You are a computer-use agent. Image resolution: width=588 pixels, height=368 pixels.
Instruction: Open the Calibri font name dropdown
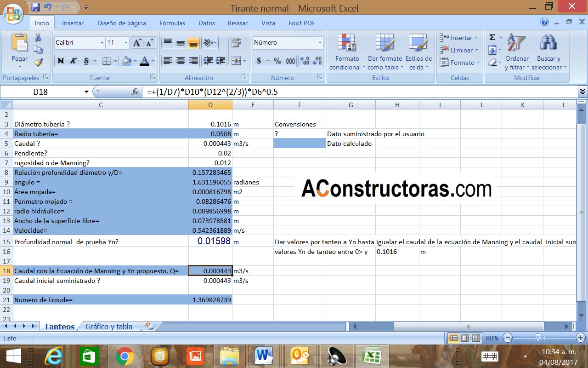(x=102, y=43)
